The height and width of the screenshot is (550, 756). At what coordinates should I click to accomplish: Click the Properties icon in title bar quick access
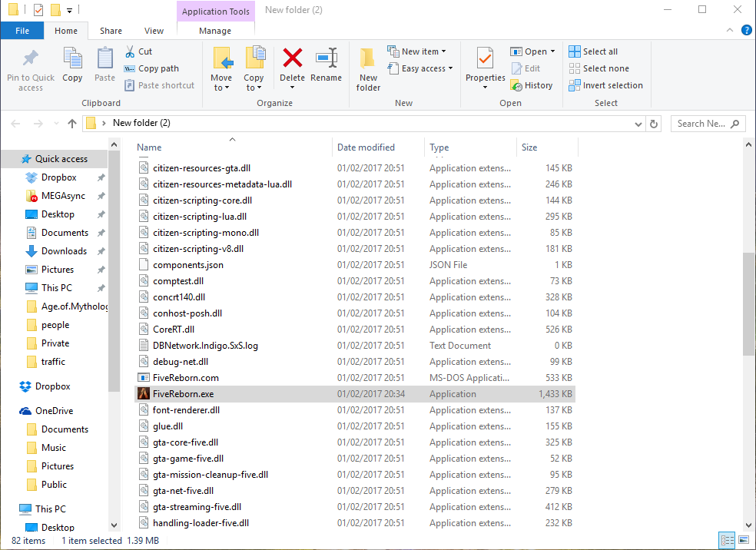[x=38, y=10]
